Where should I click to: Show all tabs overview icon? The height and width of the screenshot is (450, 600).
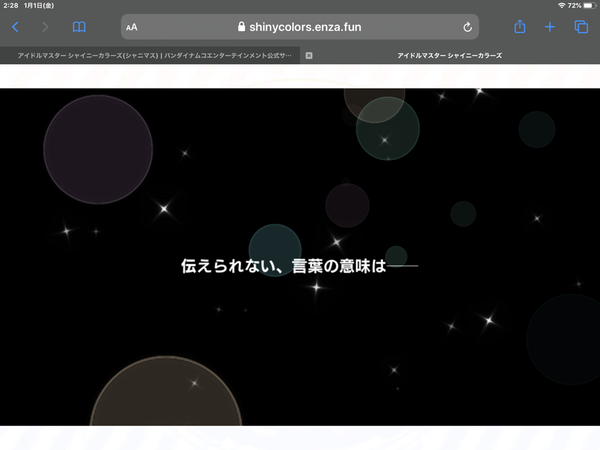click(x=581, y=27)
